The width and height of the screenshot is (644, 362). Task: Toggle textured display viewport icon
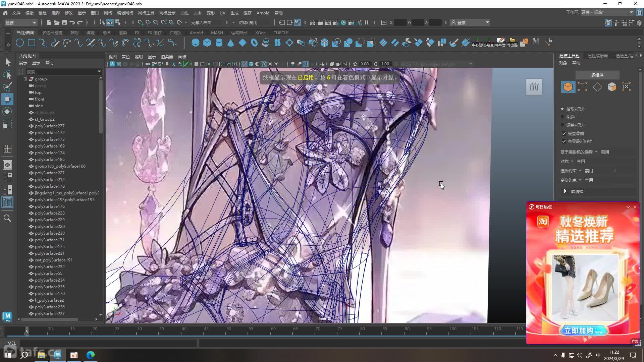(x=270, y=64)
